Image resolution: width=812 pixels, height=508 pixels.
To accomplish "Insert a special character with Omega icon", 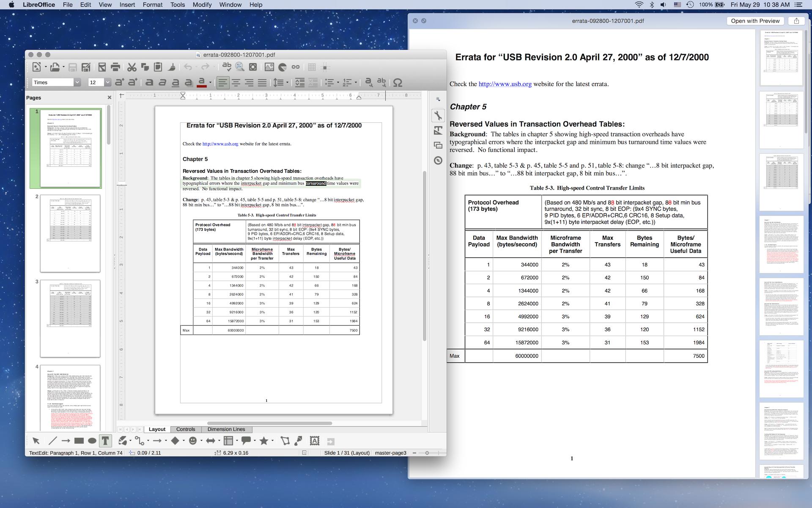I will point(397,83).
